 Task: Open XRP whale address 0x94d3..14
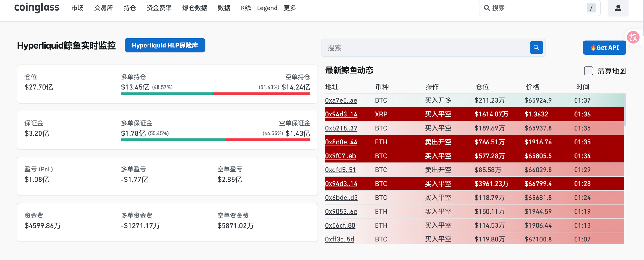point(341,114)
